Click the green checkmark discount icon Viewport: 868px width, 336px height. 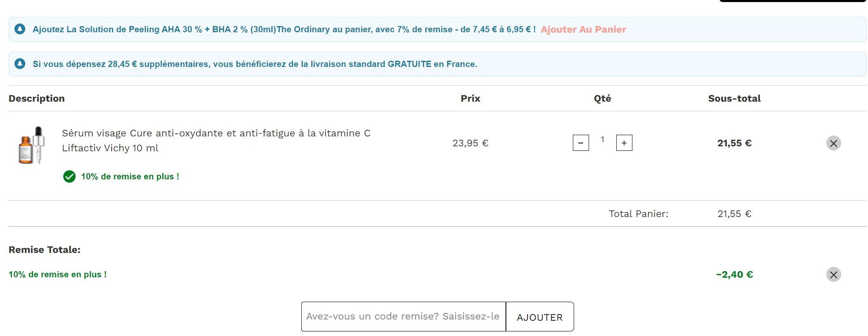click(x=69, y=176)
